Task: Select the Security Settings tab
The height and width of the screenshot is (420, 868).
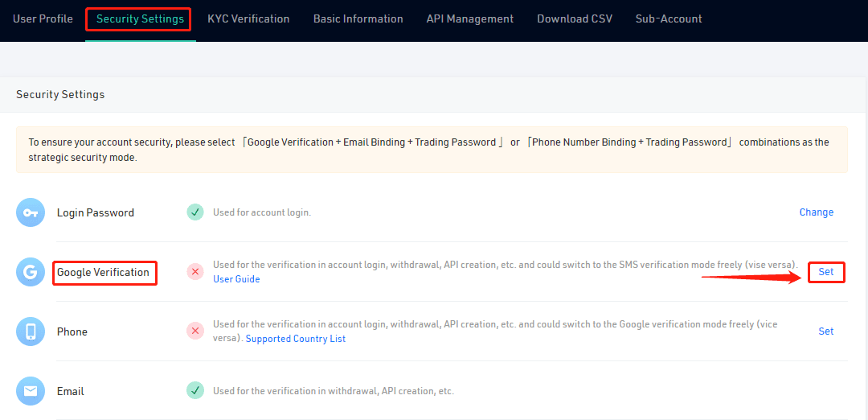Action: click(140, 19)
